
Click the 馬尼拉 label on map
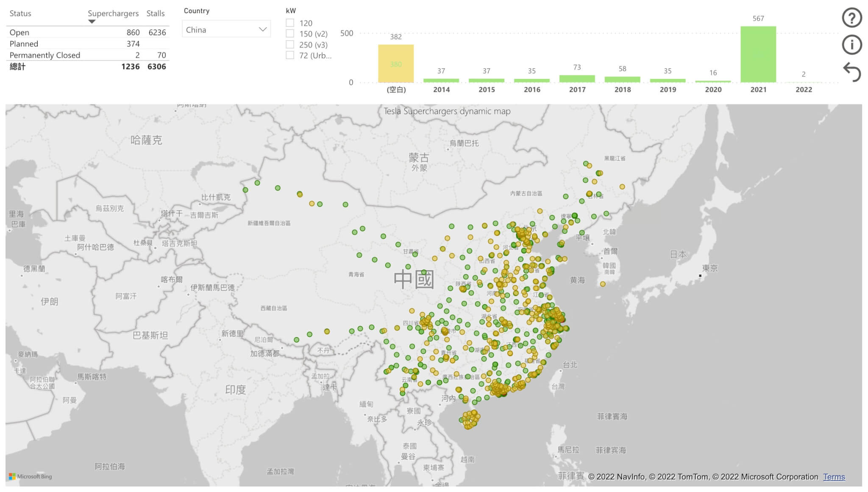pyautogui.click(x=568, y=450)
